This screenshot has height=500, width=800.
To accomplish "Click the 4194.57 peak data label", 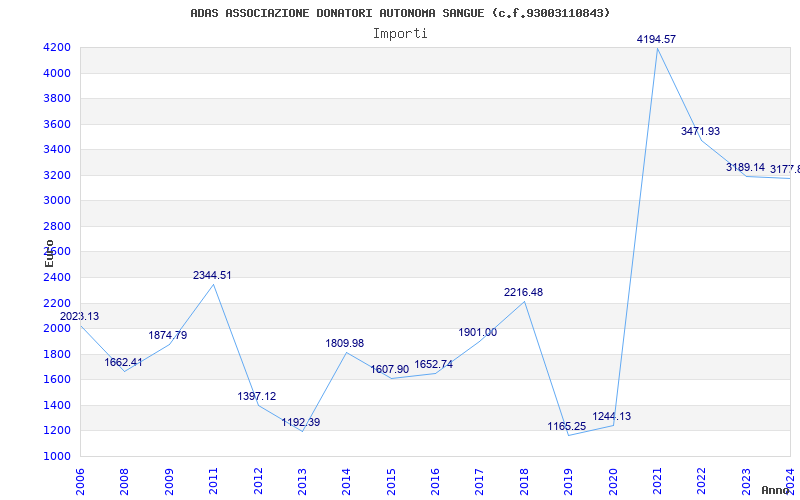I will tap(656, 39).
